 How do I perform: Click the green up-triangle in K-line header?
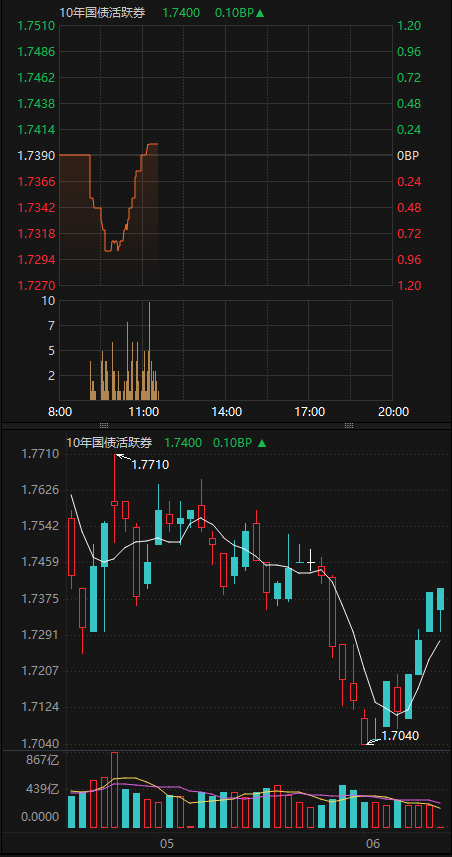tap(262, 443)
